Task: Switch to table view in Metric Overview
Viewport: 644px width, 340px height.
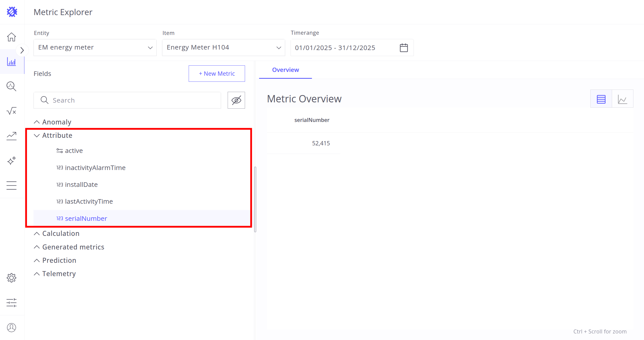Action: [601, 99]
